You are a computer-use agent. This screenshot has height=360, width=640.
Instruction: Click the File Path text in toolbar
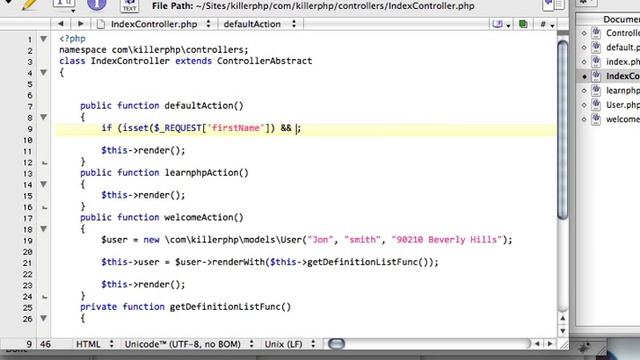click(313, 6)
